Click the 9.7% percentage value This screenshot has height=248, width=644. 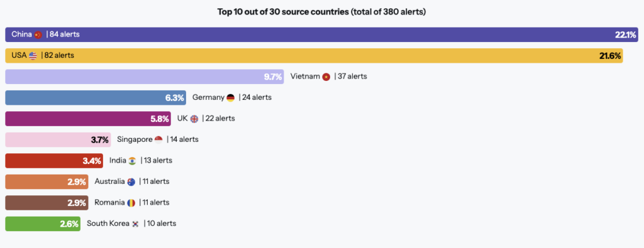pyautogui.click(x=273, y=77)
